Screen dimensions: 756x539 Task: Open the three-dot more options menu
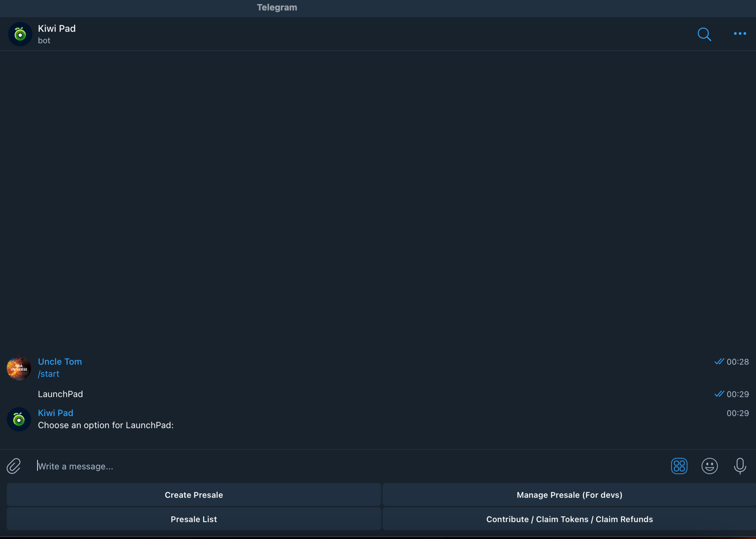740,33
